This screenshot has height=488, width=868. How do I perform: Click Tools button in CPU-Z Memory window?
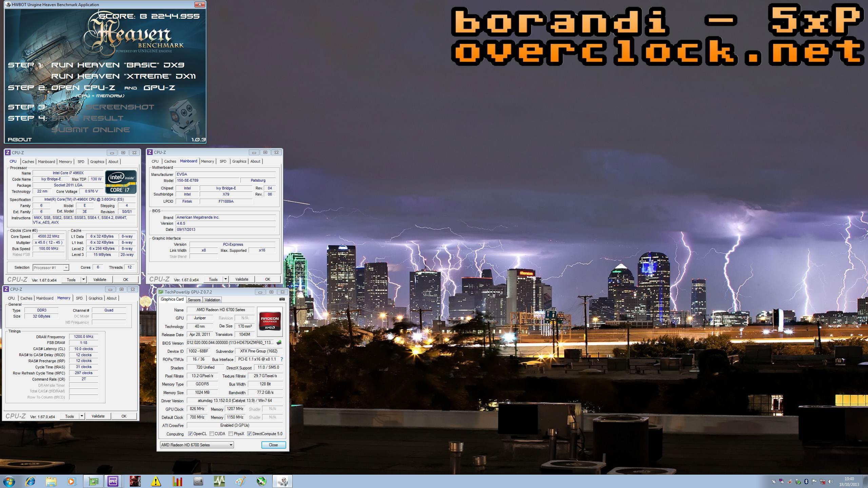click(x=70, y=416)
